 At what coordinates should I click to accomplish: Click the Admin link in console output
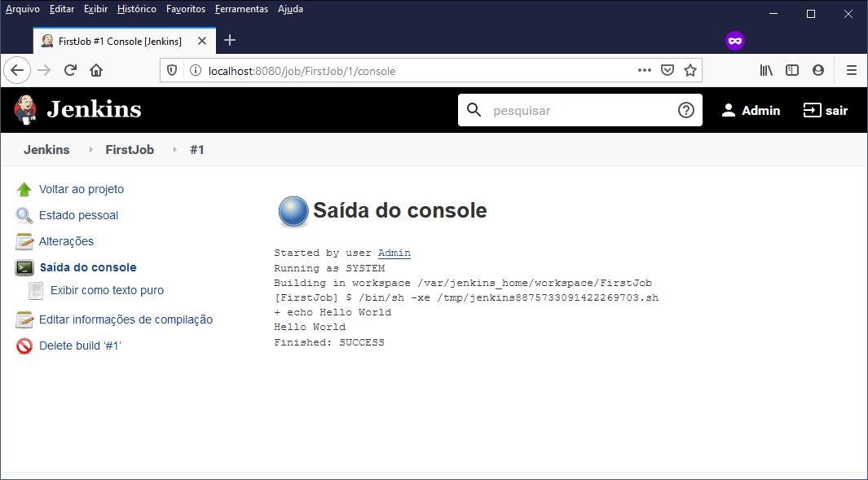(394, 253)
